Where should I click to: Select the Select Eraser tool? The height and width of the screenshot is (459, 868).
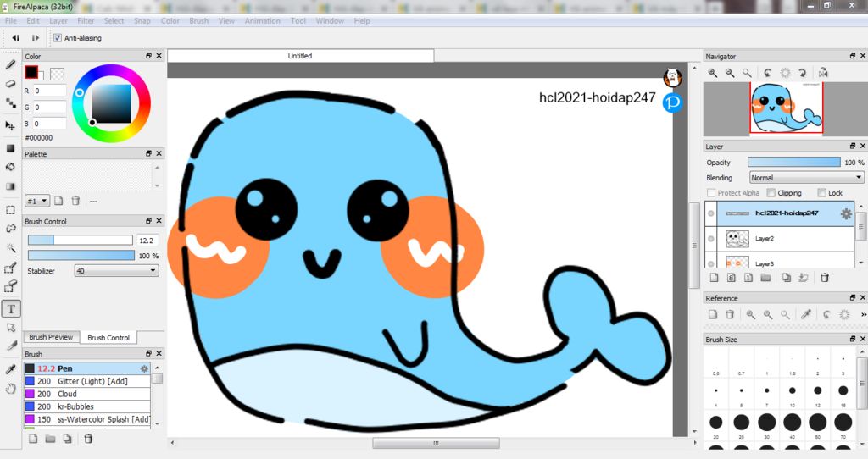10,286
